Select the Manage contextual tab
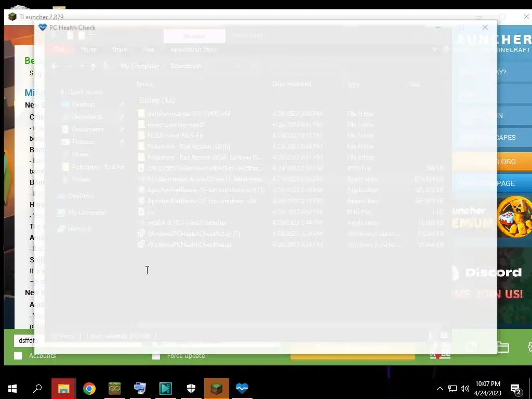This screenshot has width=532, height=399. pos(194,36)
